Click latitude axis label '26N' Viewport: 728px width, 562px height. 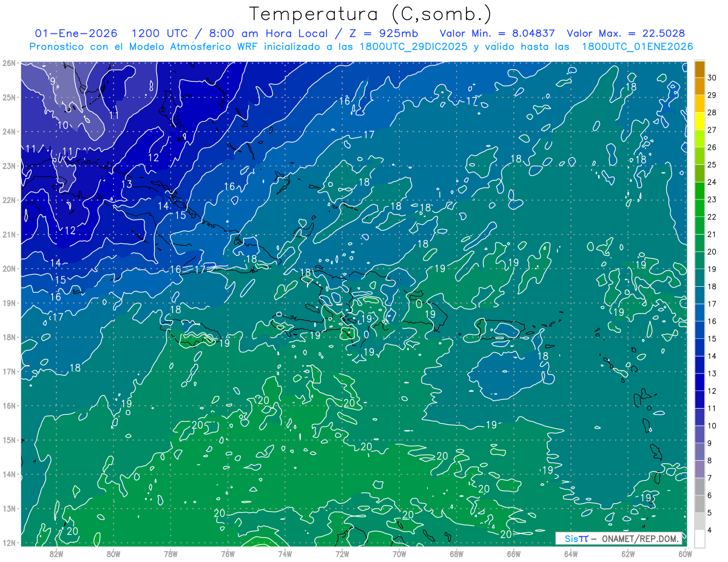click(8, 62)
